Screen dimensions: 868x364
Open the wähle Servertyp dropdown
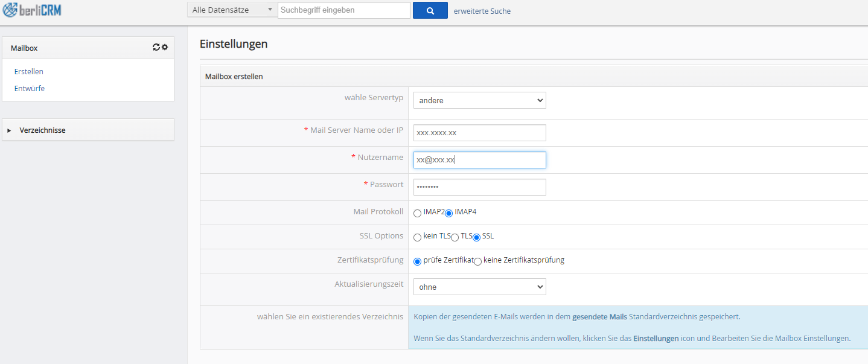479,100
